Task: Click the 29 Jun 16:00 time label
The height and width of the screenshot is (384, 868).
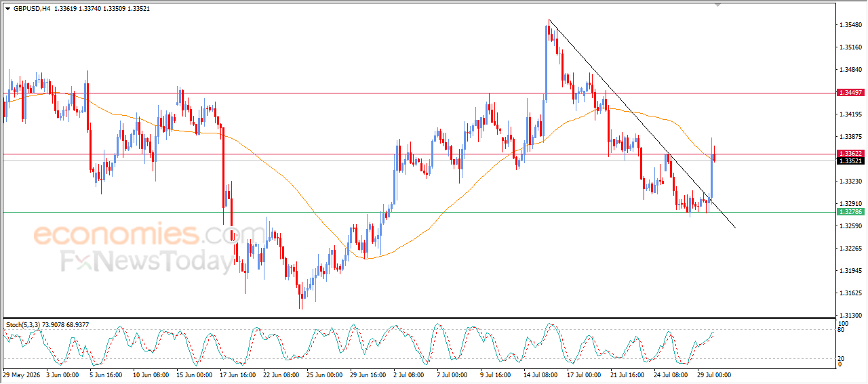Action: [368, 375]
